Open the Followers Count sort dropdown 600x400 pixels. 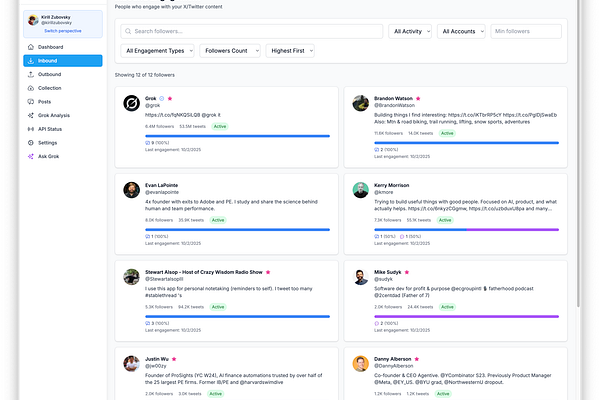(230, 51)
